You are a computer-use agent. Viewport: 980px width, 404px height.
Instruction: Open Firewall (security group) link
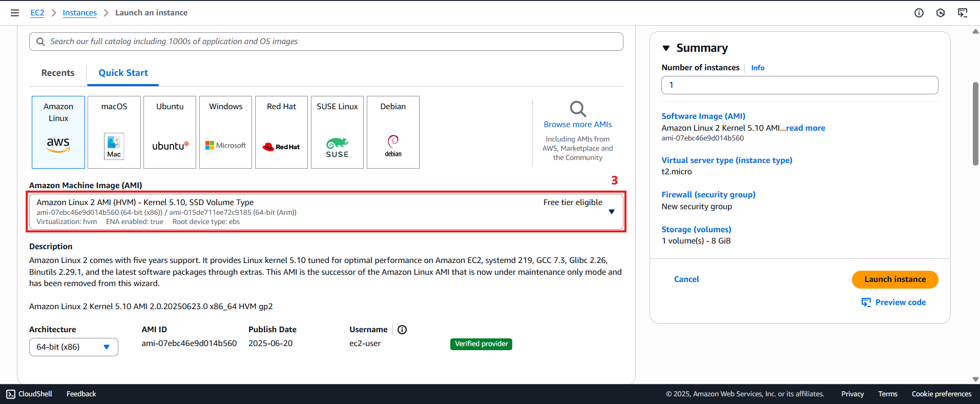point(708,195)
